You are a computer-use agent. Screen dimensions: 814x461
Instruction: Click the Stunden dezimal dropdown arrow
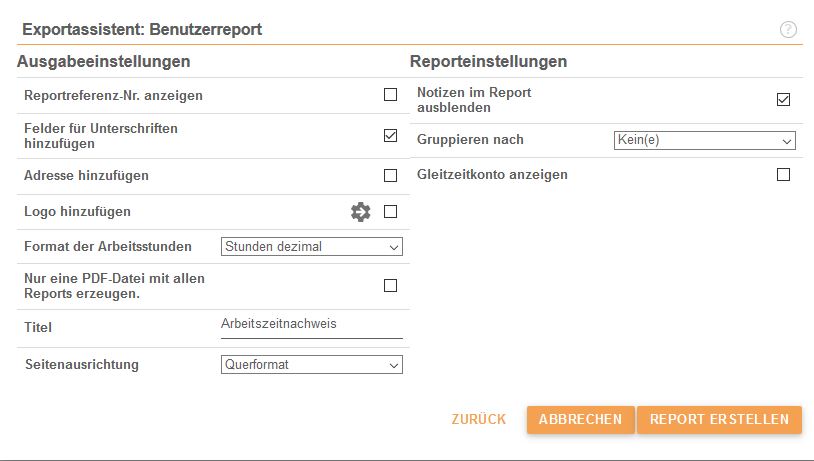tap(394, 248)
